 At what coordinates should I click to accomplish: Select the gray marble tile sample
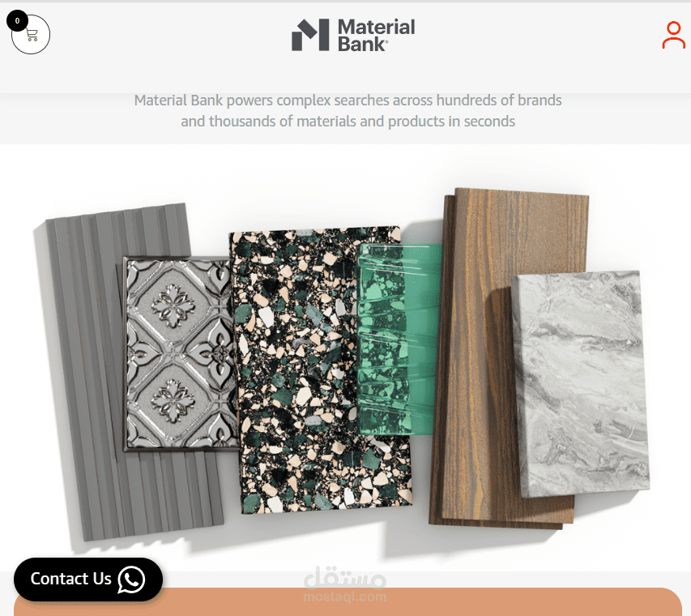581,383
